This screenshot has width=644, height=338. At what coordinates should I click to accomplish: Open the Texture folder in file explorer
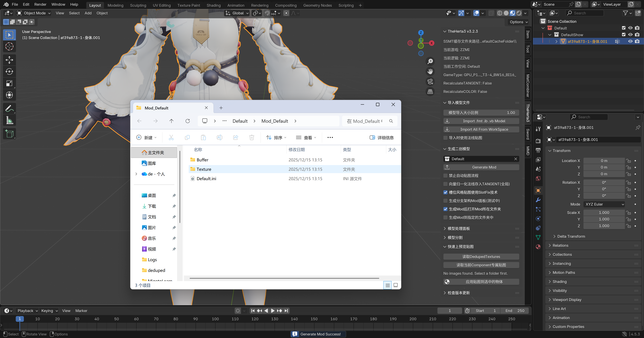204,169
